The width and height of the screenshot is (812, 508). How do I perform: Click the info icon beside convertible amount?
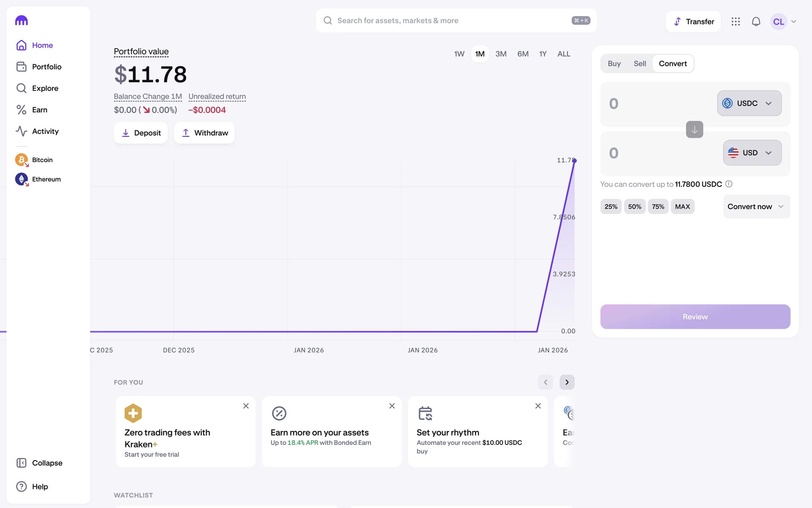(729, 184)
